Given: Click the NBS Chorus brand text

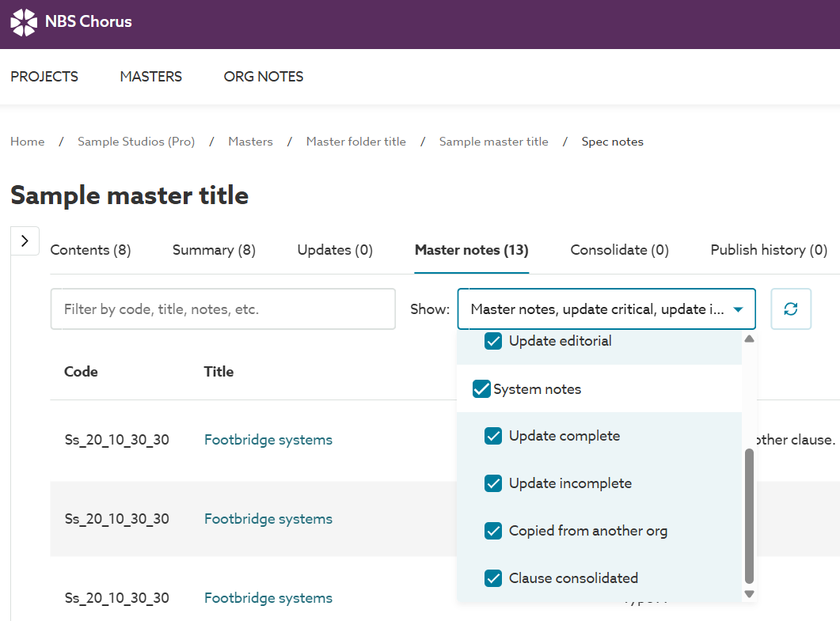Looking at the screenshot, I should tap(89, 21).
